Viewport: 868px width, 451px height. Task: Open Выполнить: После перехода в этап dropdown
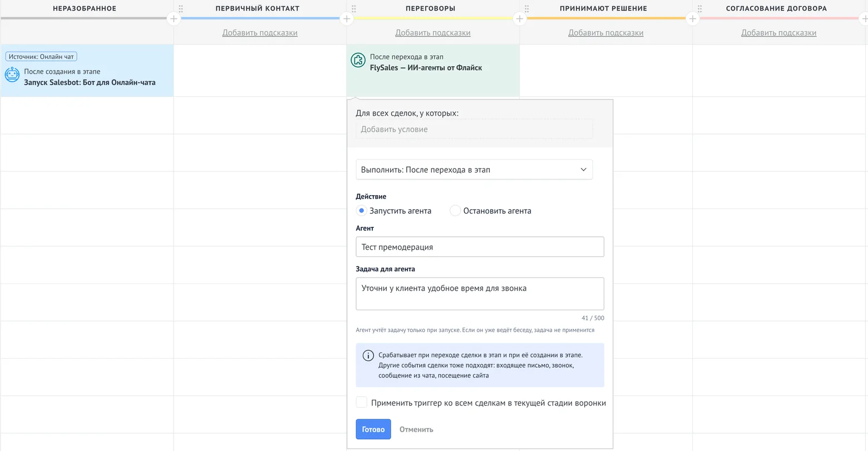point(474,170)
